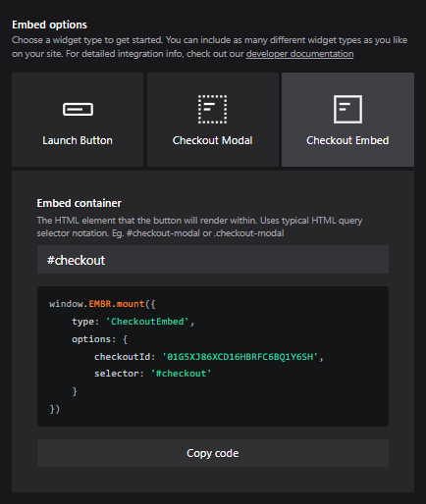The height and width of the screenshot is (504, 426).
Task: Click the HTML query selector description text
Action: coord(199,227)
